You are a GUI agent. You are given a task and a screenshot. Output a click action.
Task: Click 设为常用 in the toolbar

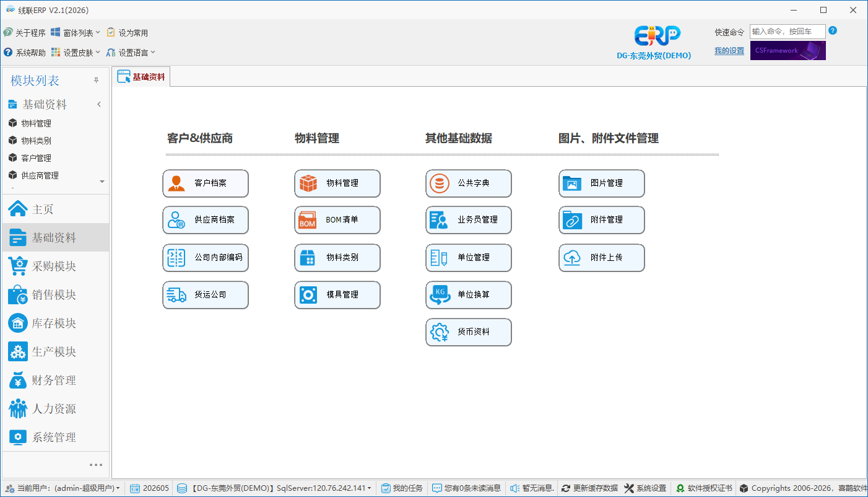click(x=127, y=33)
